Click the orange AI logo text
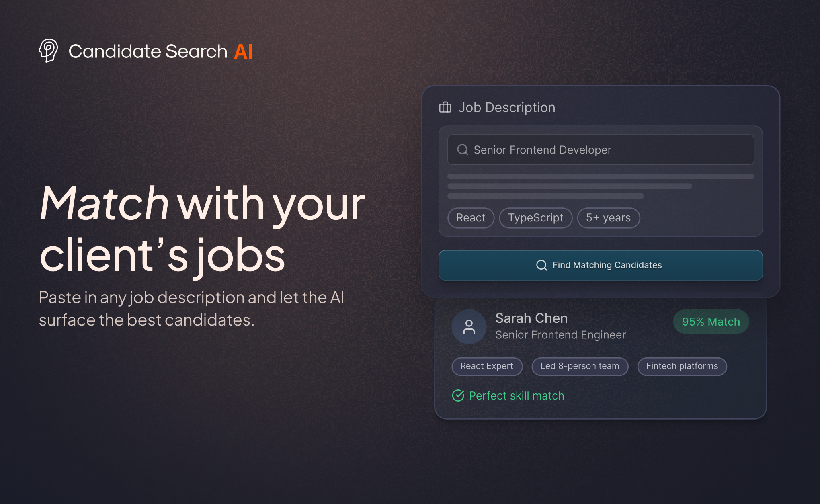This screenshot has width=820, height=504. [243, 51]
